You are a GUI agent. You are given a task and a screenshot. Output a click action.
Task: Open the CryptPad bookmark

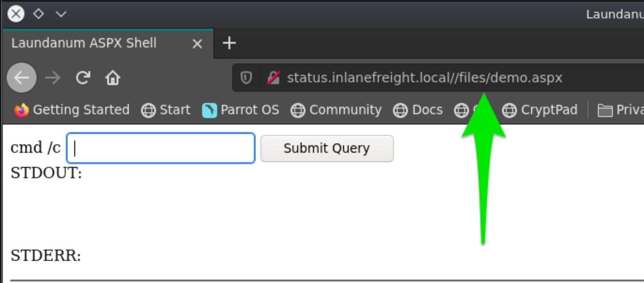pyautogui.click(x=540, y=110)
